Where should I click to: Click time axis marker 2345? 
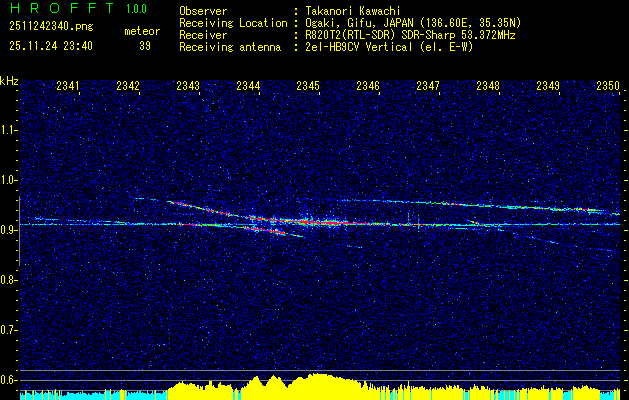(308, 85)
